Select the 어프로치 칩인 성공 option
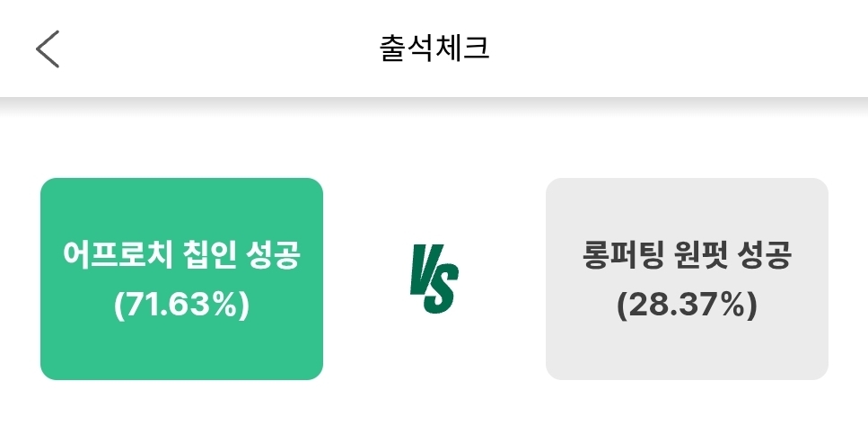This screenshot has width=868, height=434. (x=181, y=279)
